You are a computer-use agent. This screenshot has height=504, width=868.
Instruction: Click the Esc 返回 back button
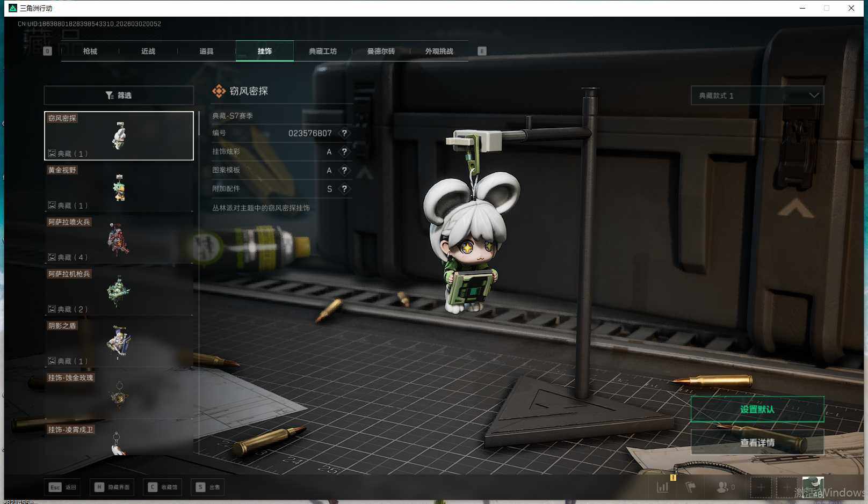[x=63, y=487]
